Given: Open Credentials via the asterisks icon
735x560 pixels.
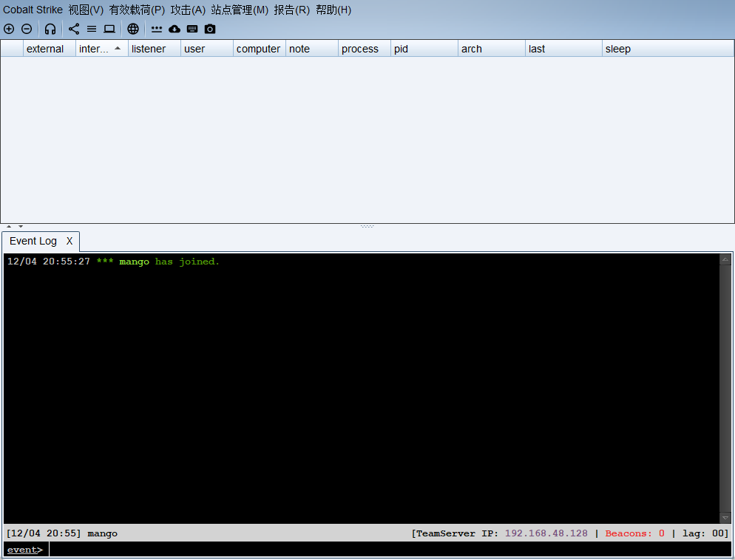Looking at the screenshot, I should click(157, 29).
